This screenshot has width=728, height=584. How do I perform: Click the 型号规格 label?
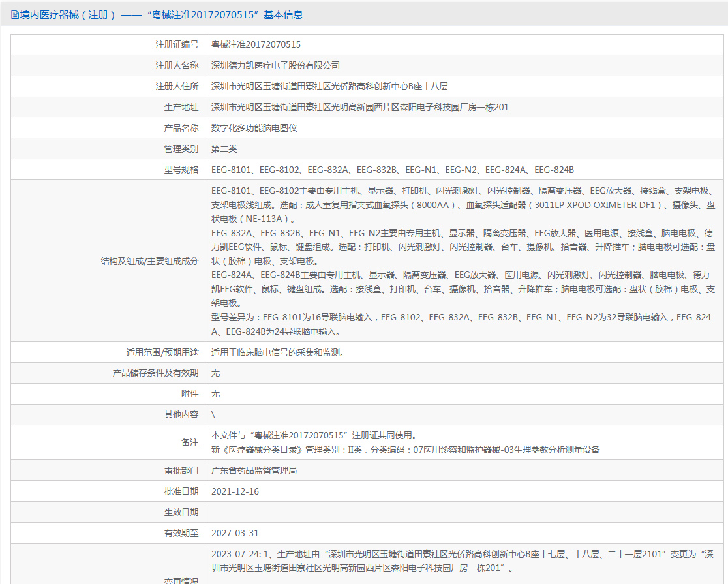181,170
